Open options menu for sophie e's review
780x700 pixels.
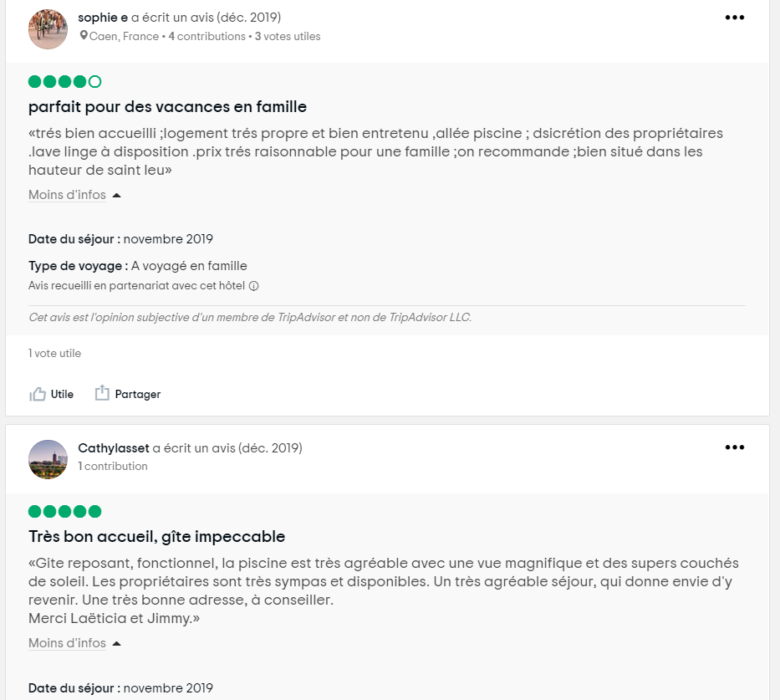[734, 18]
